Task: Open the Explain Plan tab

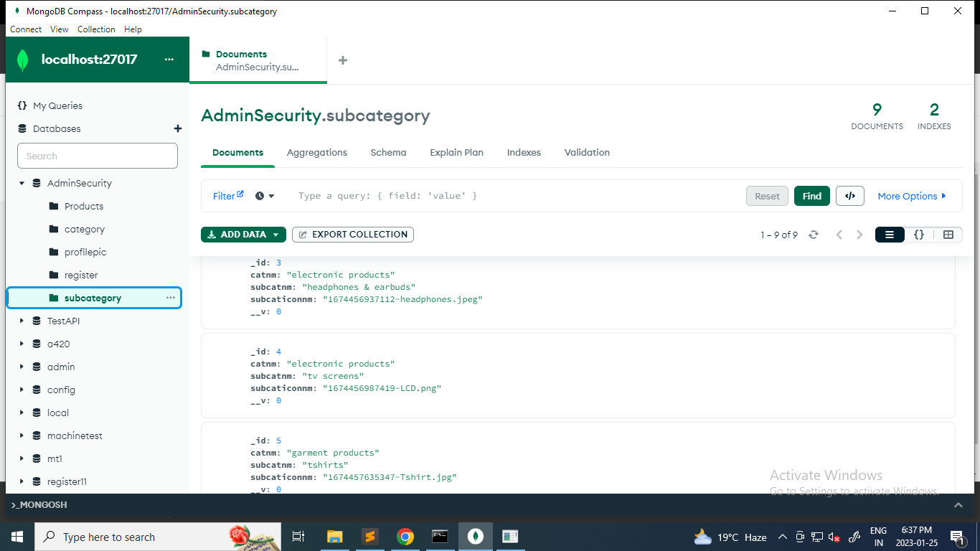Action: (456, 152)
